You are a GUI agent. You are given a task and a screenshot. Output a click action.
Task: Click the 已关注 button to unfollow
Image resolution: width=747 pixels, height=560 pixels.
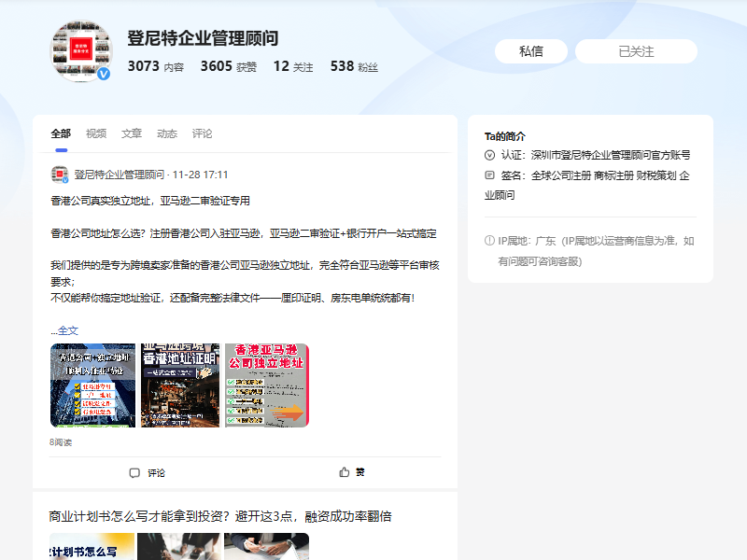[637, 51]
